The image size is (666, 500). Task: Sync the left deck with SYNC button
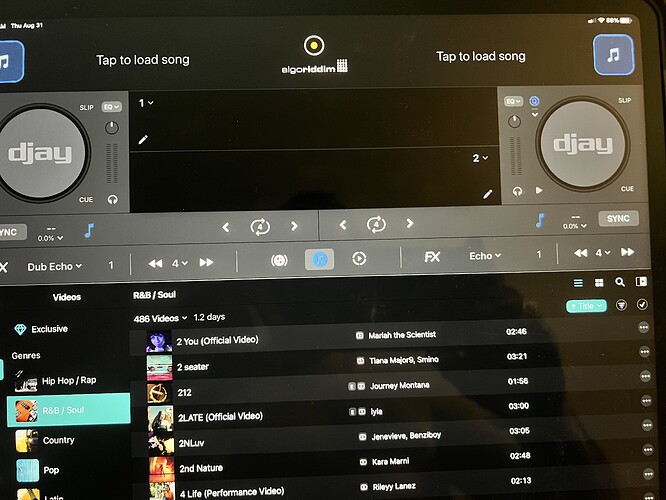pyautogui.click(x=11, y=232)
